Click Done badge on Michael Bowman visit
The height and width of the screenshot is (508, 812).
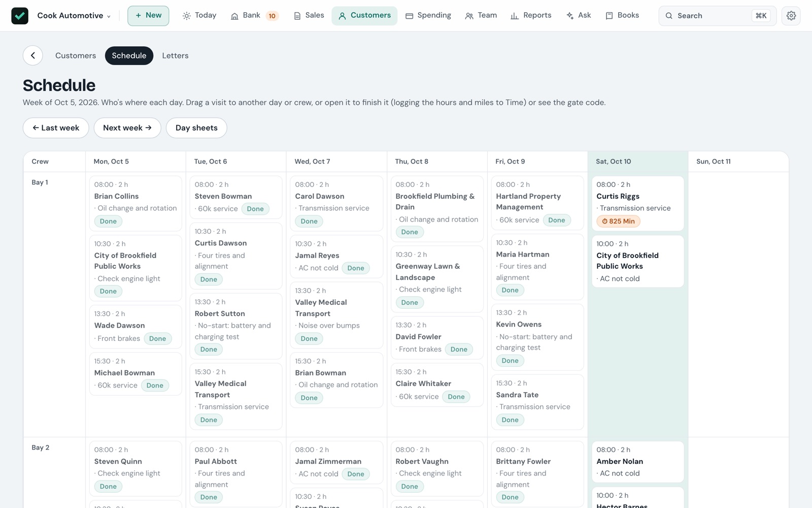(155, 386)
